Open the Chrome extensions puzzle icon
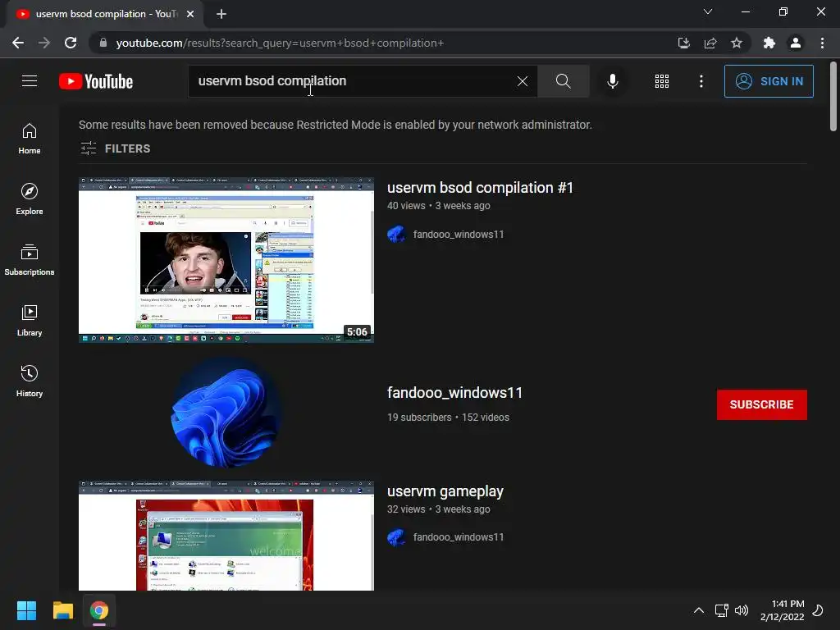This screenshot has height=630, width=840. (769, 43)
